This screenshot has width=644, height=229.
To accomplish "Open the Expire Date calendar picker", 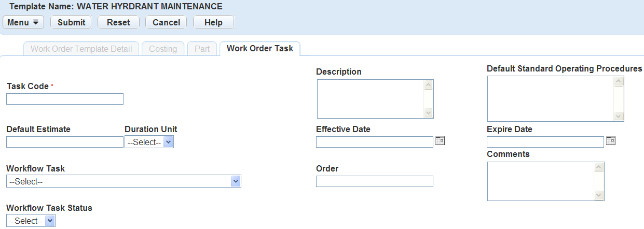I will click(610, 141).
